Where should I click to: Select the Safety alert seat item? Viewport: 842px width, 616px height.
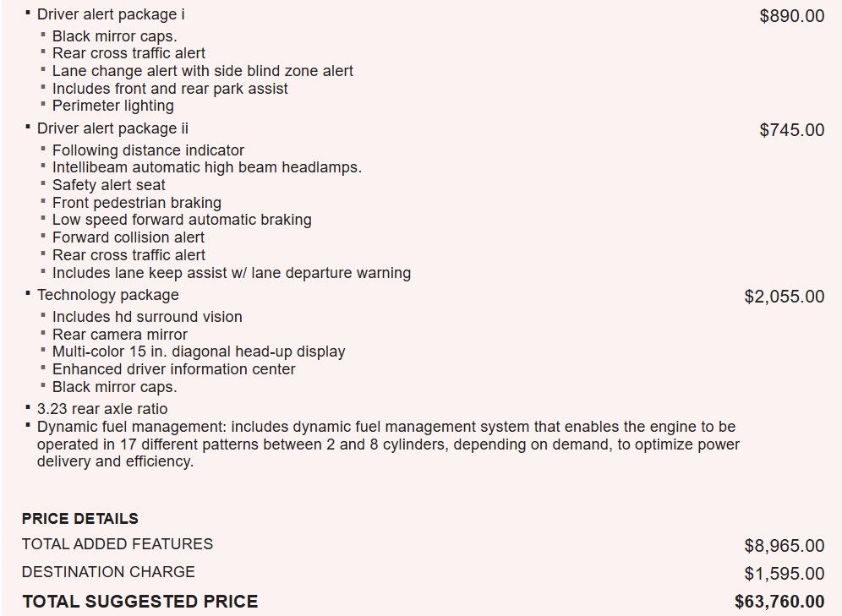click(x=108, y=185)
